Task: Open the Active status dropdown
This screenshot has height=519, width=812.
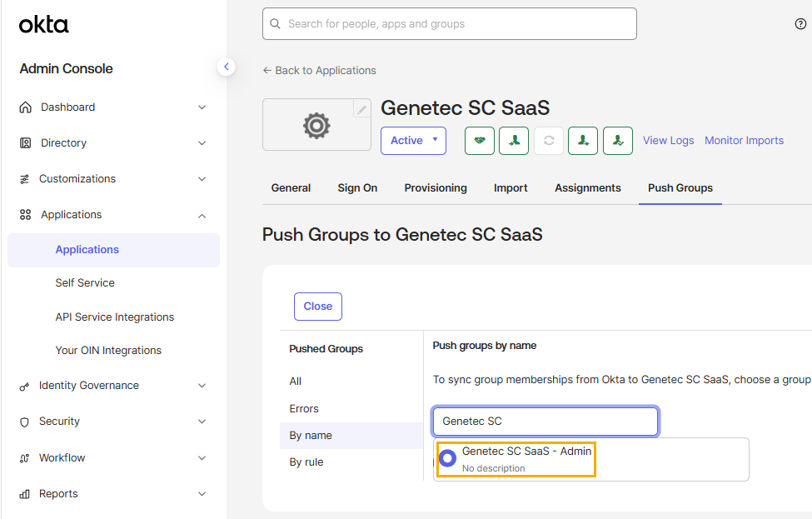Action: pos(413,140)
